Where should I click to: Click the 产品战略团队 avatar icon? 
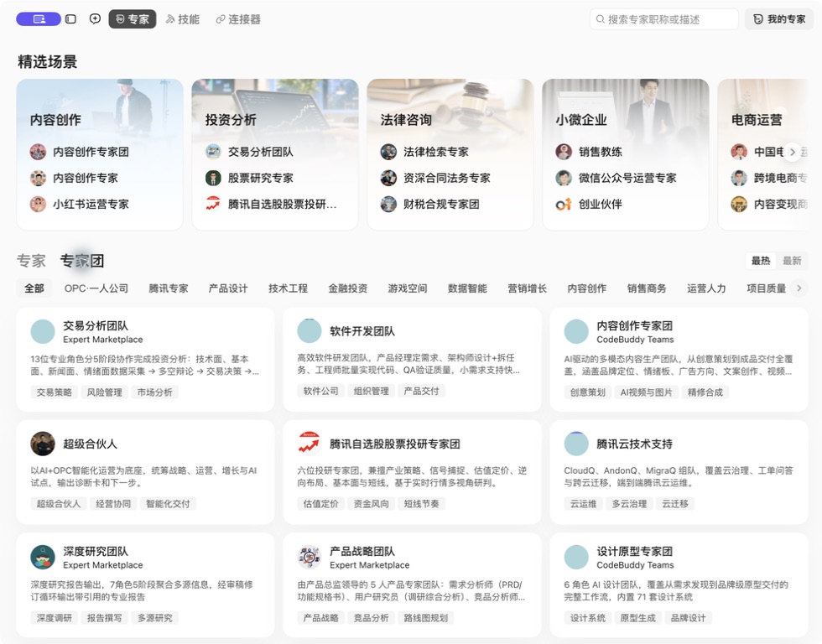(x=310, y=557)
